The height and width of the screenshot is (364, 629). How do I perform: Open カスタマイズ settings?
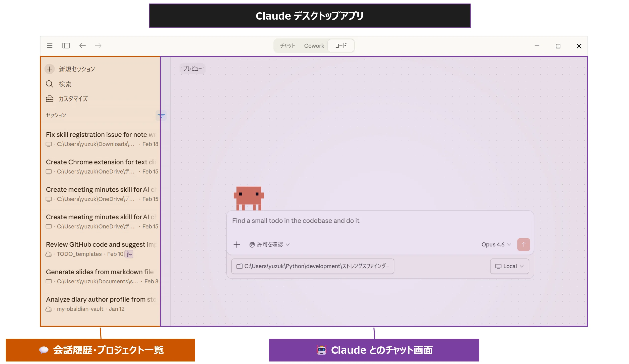[73, 99]
